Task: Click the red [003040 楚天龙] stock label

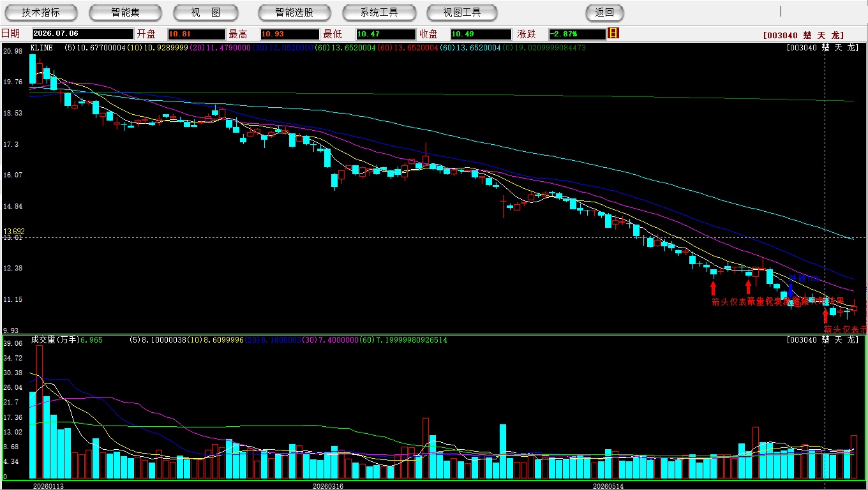Action: click(803, 35)
